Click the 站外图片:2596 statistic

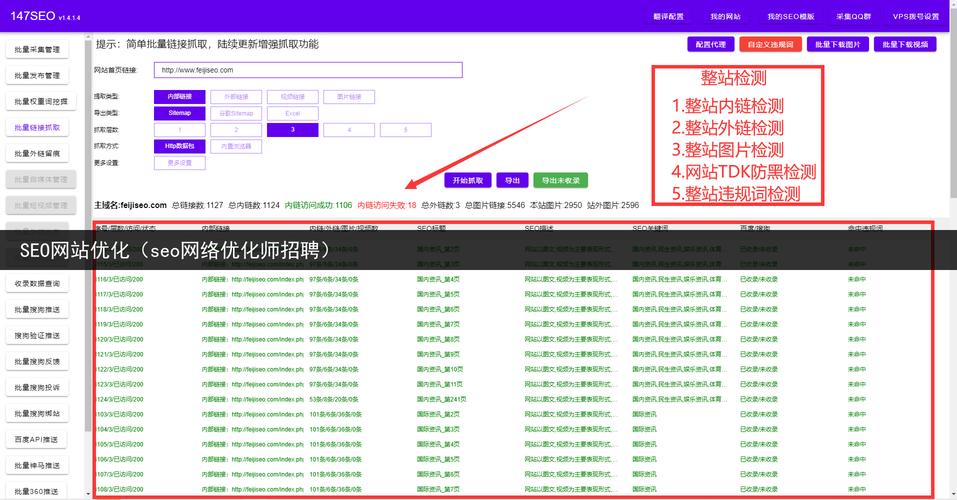[613, 205]
